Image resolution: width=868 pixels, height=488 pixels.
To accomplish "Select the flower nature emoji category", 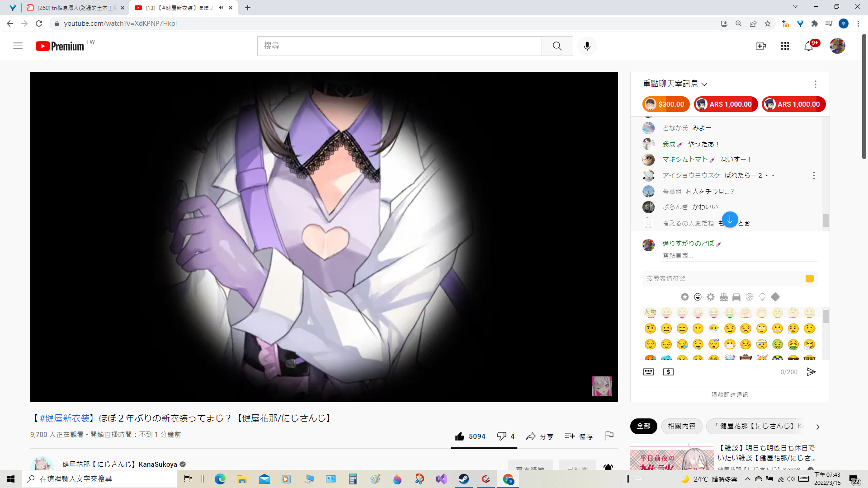I will pyautogui.click(x=711, y=297).
